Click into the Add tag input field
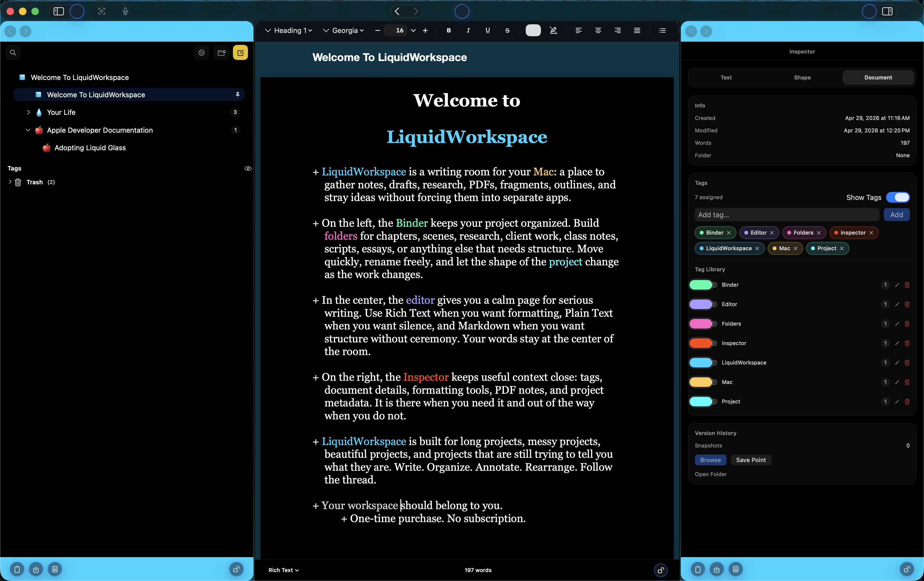 point(787,215)
